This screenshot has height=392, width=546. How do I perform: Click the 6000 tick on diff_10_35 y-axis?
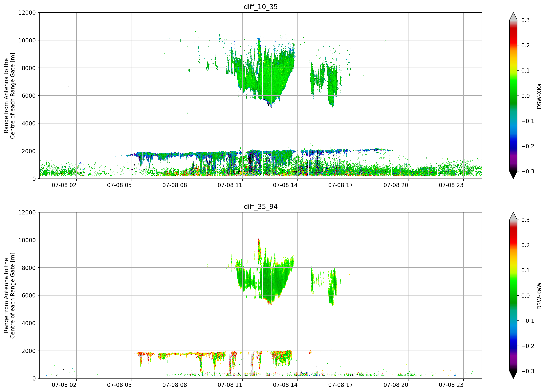coord(29,96)
